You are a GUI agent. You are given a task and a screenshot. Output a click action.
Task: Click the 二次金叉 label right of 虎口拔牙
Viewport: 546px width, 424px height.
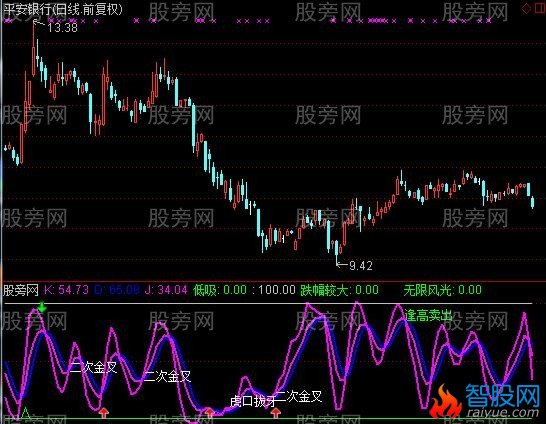299,396
